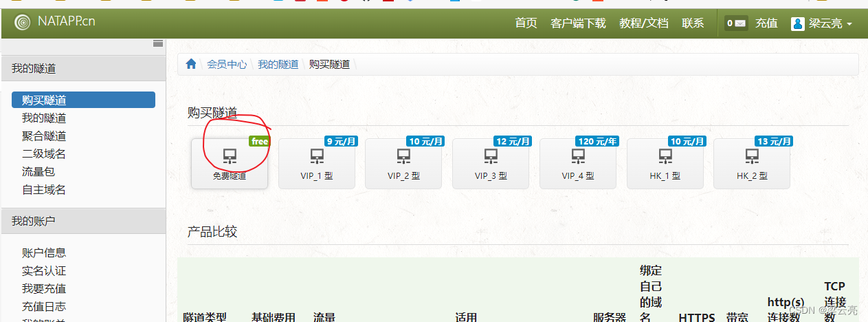Open 聚合隧道 in the sidebar
This screenshot has height=322, width=868.
[x=44, y=136]
